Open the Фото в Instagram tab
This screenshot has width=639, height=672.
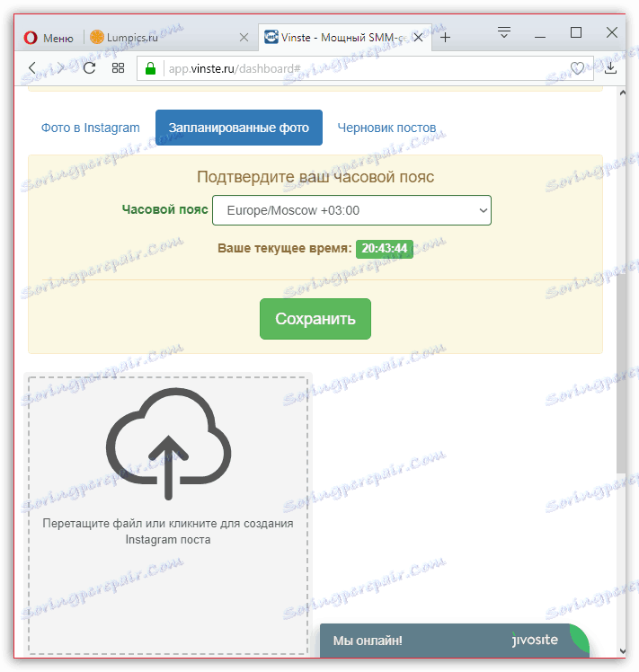[x=91, y=128]
